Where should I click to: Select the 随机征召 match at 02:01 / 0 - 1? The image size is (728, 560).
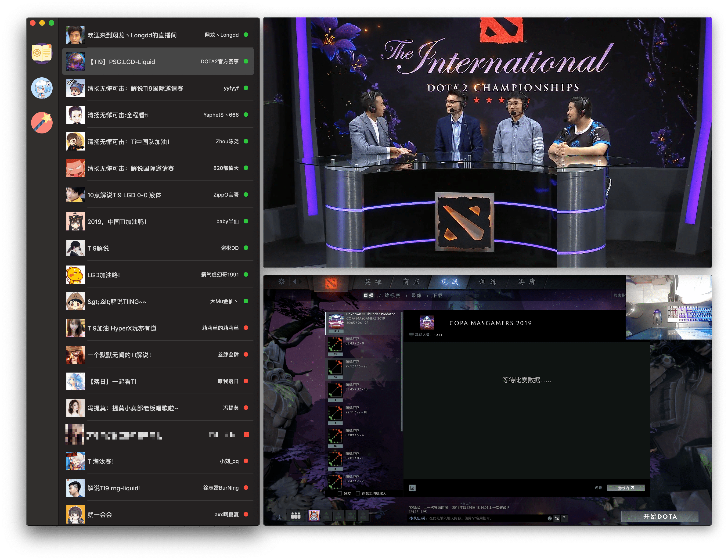click(x=363, y=461)
